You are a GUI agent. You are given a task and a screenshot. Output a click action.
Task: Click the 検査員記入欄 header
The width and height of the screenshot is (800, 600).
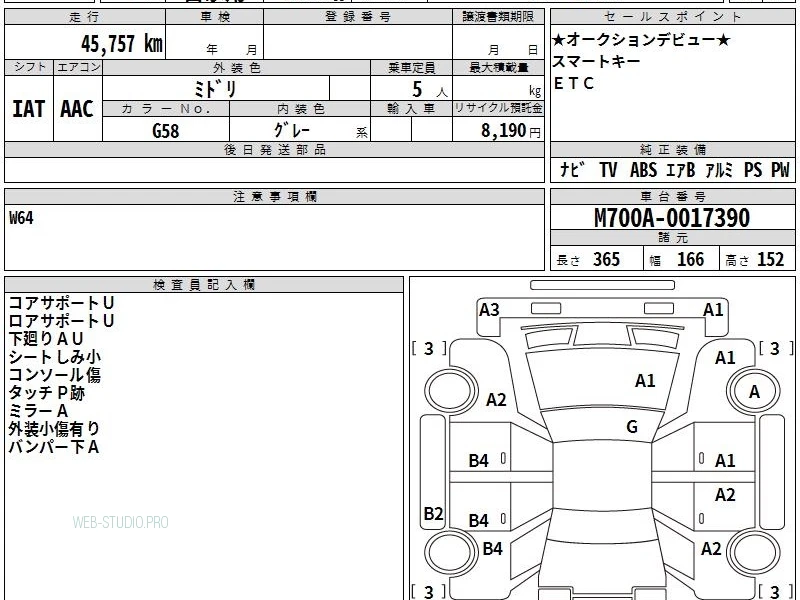[x=204, y=285]
